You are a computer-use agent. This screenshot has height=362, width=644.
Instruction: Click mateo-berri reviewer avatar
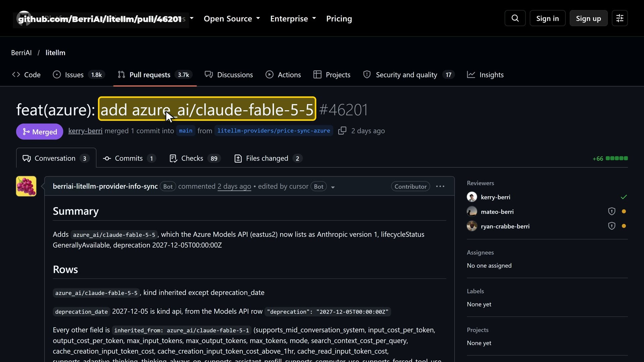pos(472,212)
